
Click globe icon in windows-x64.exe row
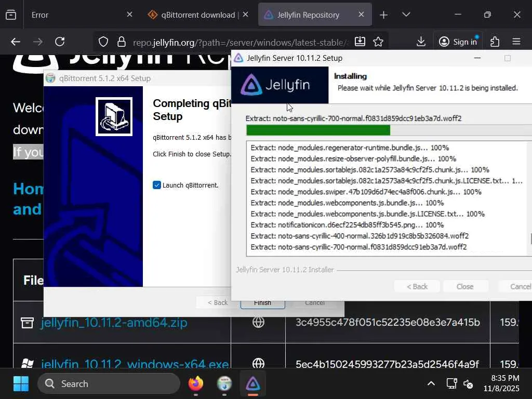258,363
